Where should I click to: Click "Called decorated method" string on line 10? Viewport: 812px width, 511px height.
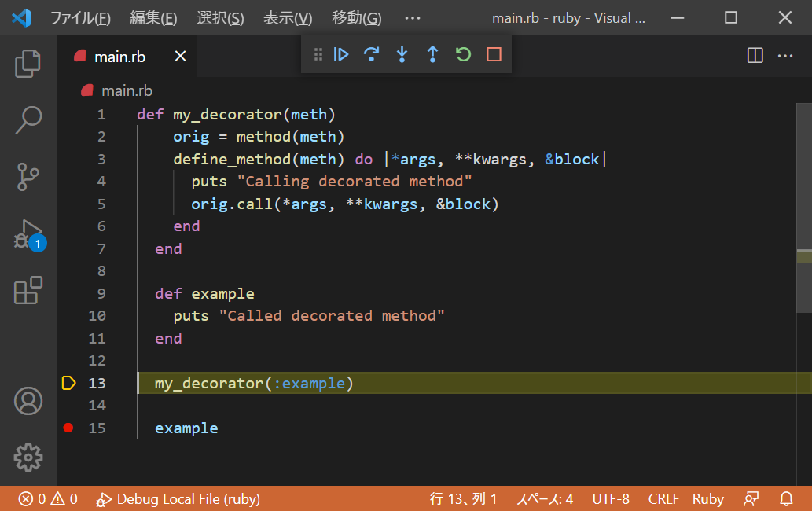click(x=332, y=316)
